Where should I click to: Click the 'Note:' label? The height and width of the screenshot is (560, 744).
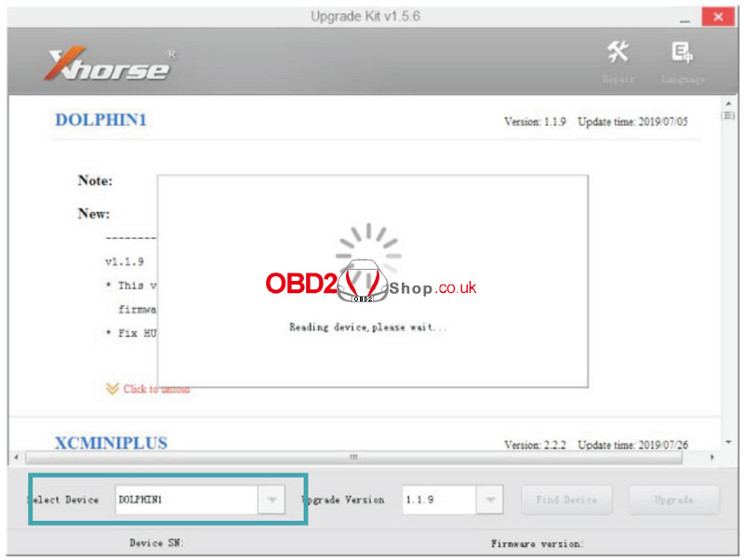(96, 180)
